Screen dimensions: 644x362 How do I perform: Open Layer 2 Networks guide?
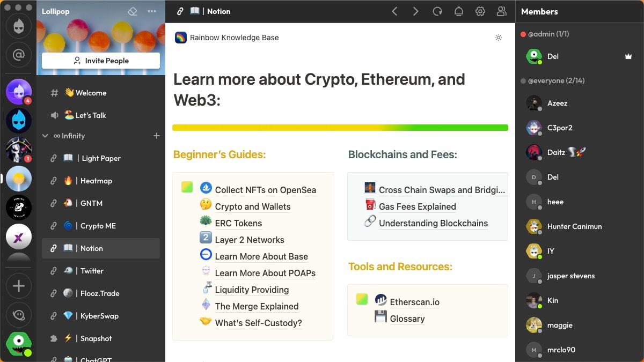(x=250, y=240)
